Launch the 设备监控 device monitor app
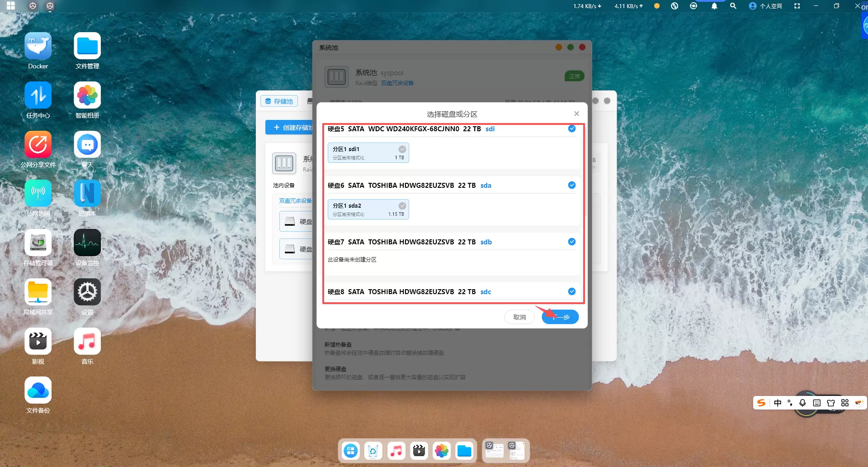 [87, 243]
